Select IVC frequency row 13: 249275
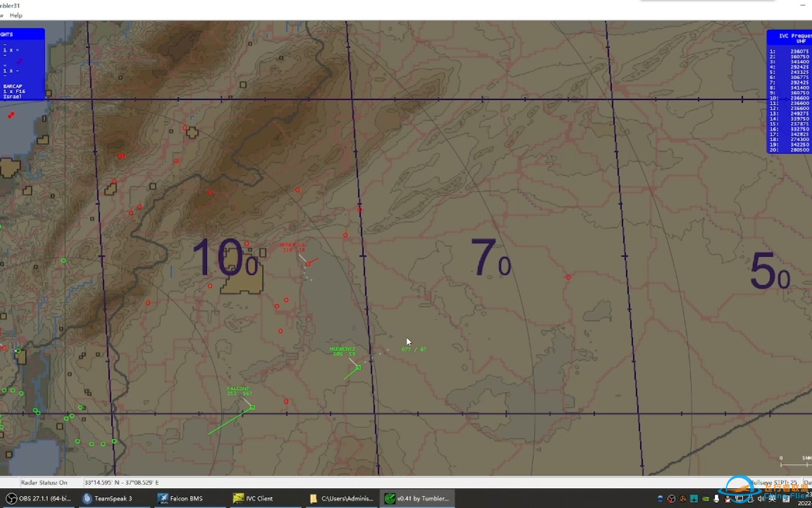 tap(789, 113)
